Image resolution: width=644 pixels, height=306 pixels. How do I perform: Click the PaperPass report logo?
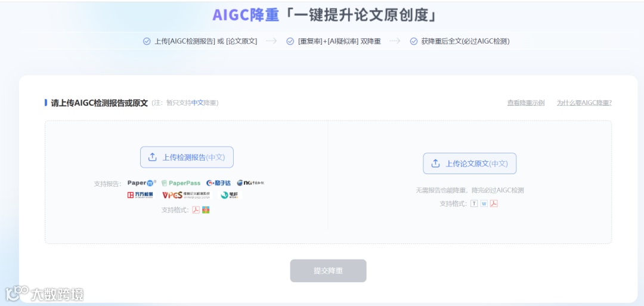pos(181,183)
